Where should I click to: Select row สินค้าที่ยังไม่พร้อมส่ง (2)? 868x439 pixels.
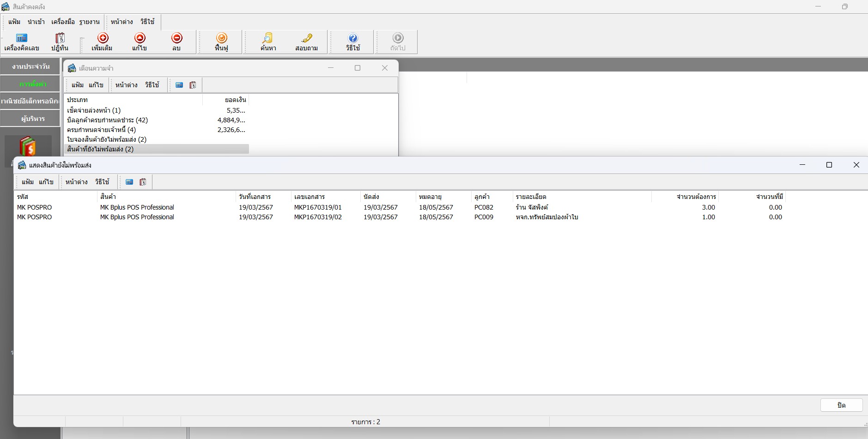point(156,149)
